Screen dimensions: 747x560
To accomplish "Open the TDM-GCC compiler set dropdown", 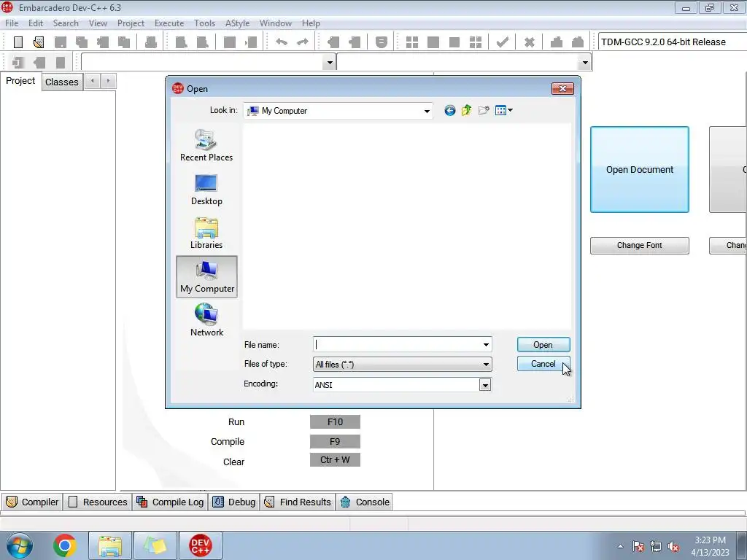I will click(x=672, y=42).
